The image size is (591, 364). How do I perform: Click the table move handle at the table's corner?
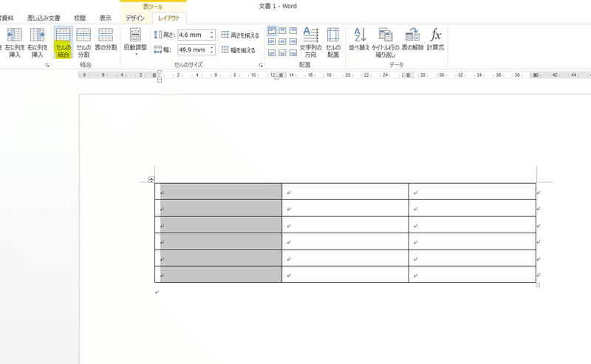click(x=151, y=179)
